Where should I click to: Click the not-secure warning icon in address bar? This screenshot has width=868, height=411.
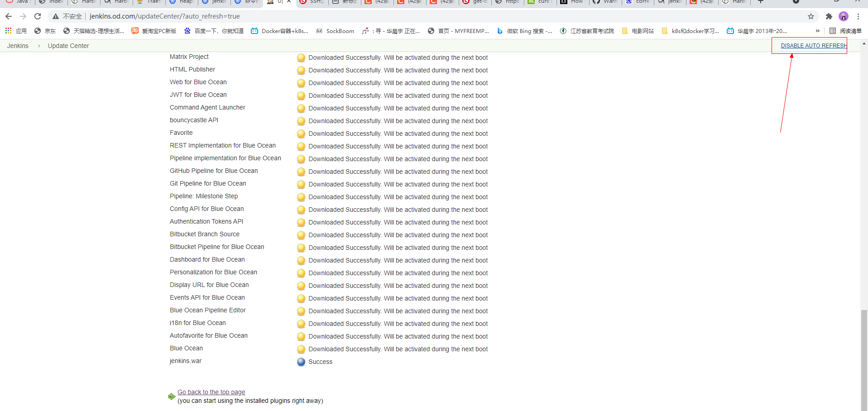(56, 16)
